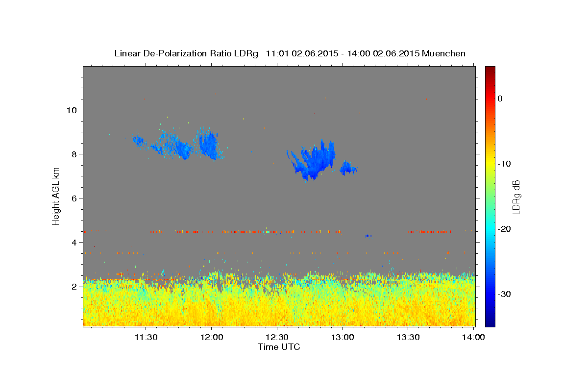Click the small blue cloud just after 13:00
The height and width of the screenshot is (392, 588).
point(348,168)
